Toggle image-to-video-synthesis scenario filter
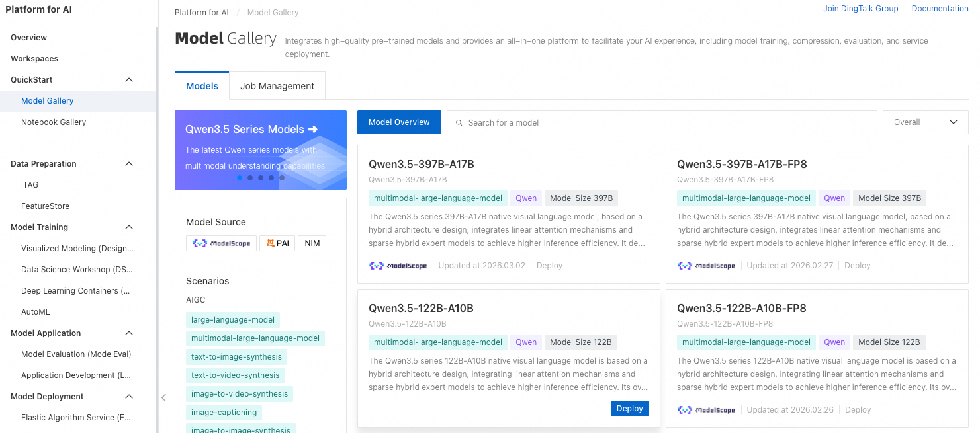This screenshot has height=433, width=980. tap(240, 394)
